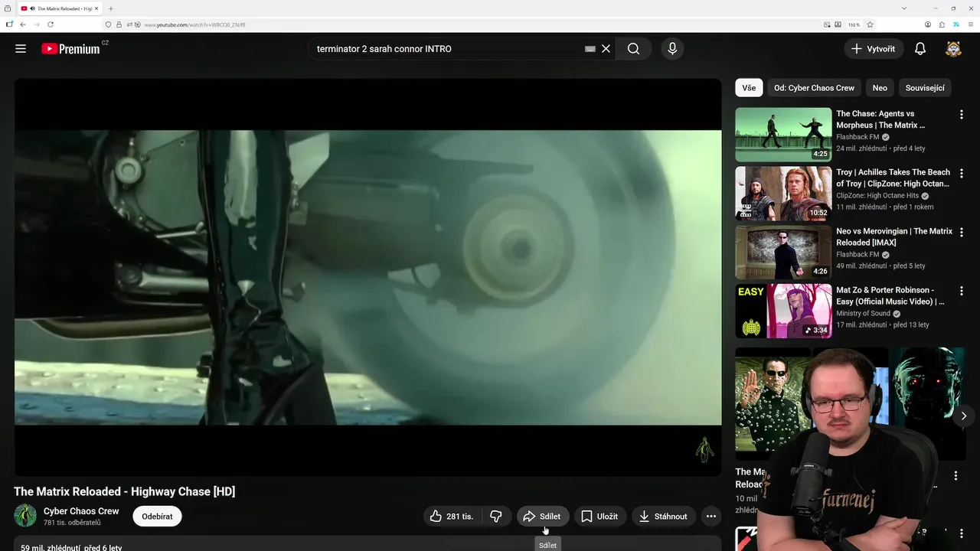This screenshot has height=551, width=980.
Task: Open the Flashback FM channel under 'The Chase'
Action: 857,137
